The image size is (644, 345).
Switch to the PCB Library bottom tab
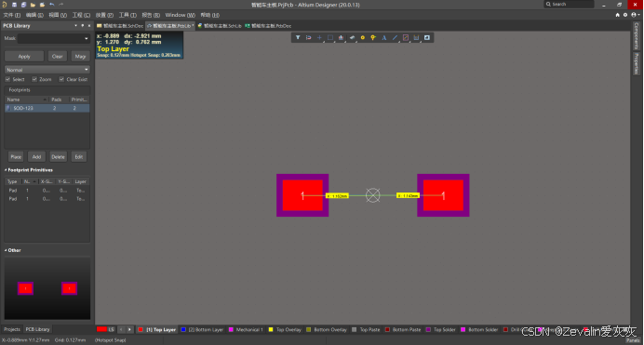(37, 329)
